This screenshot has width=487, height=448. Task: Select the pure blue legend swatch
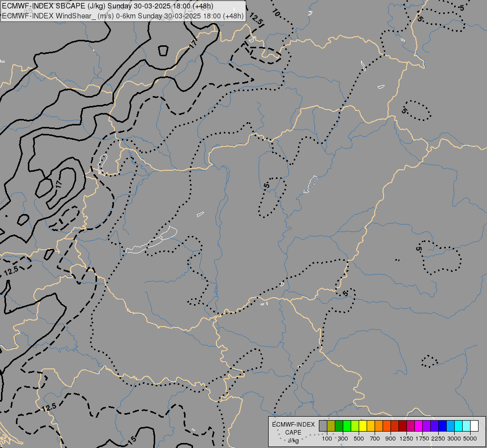[x=443, y=426]
